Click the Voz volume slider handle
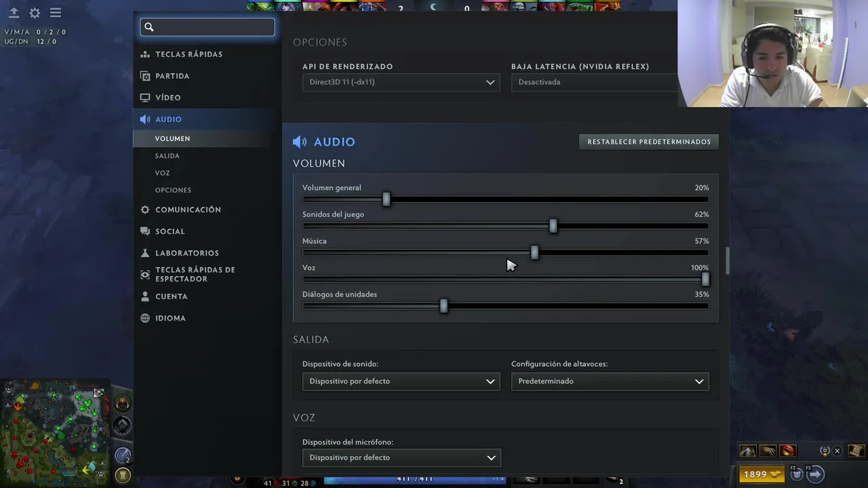The image size is (868, 488). (705, 279)
